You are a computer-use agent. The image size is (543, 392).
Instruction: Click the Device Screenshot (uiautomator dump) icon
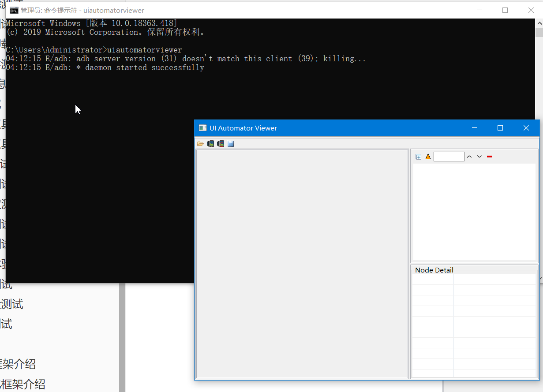click(210, 144)
